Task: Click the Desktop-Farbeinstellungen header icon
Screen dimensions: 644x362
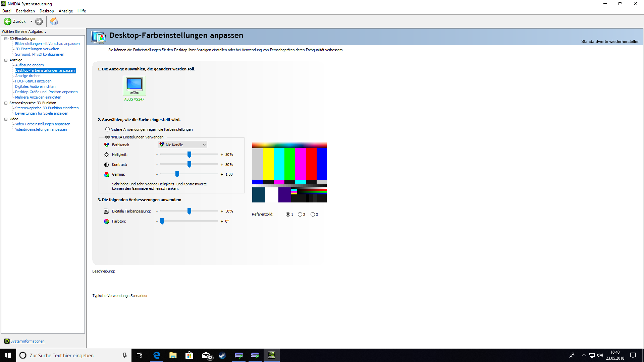Action: tap(99, 37)
